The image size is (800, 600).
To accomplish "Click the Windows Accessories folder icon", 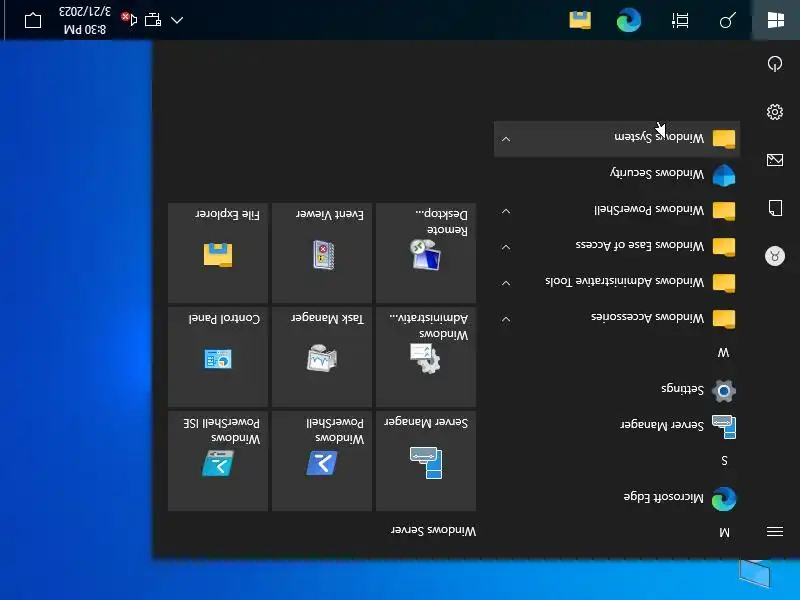I will click(x=723, y=319).
